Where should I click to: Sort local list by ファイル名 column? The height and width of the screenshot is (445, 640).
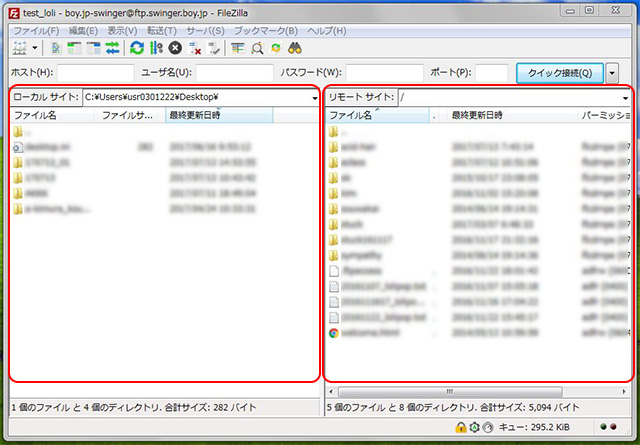(x=52, y=115)
